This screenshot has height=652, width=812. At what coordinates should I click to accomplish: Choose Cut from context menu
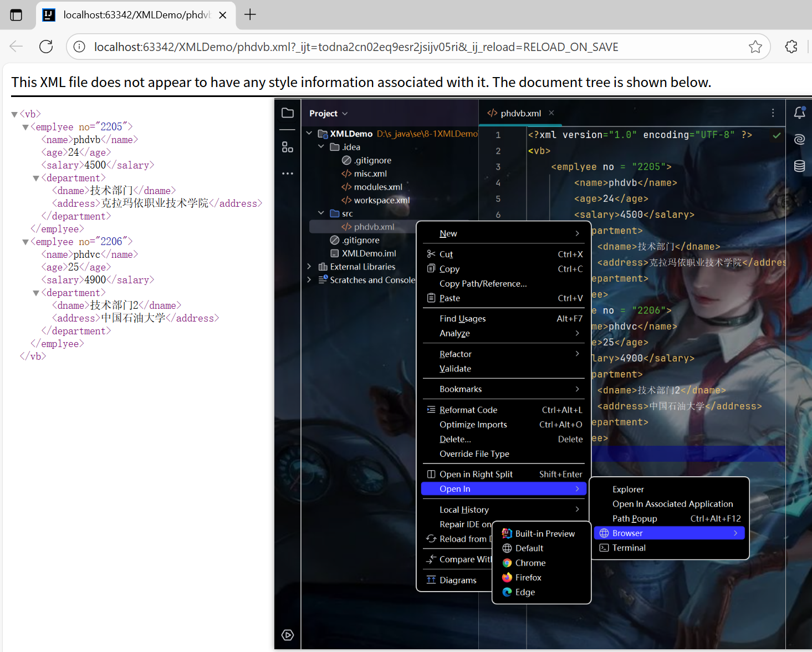(x=503, y=254)
